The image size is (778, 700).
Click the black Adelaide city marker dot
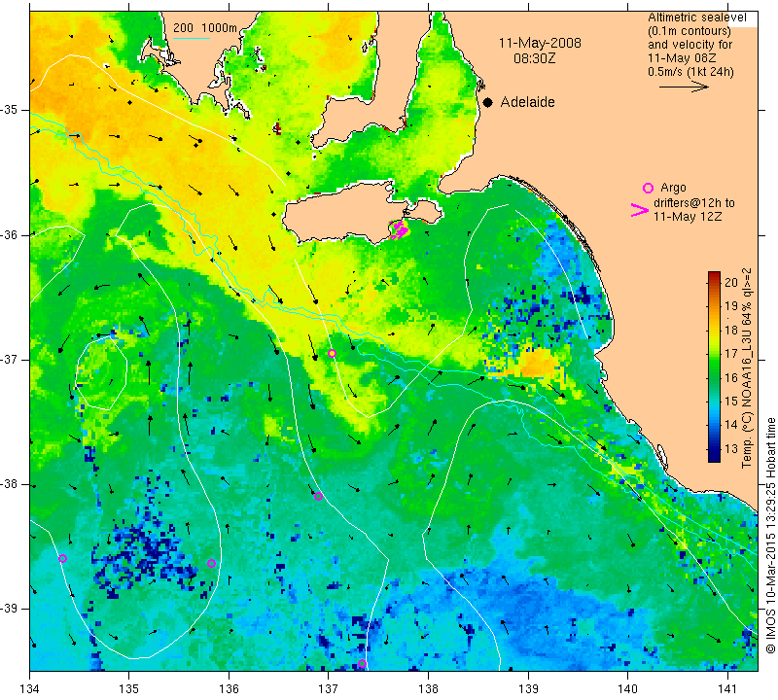tap(488, 103)
